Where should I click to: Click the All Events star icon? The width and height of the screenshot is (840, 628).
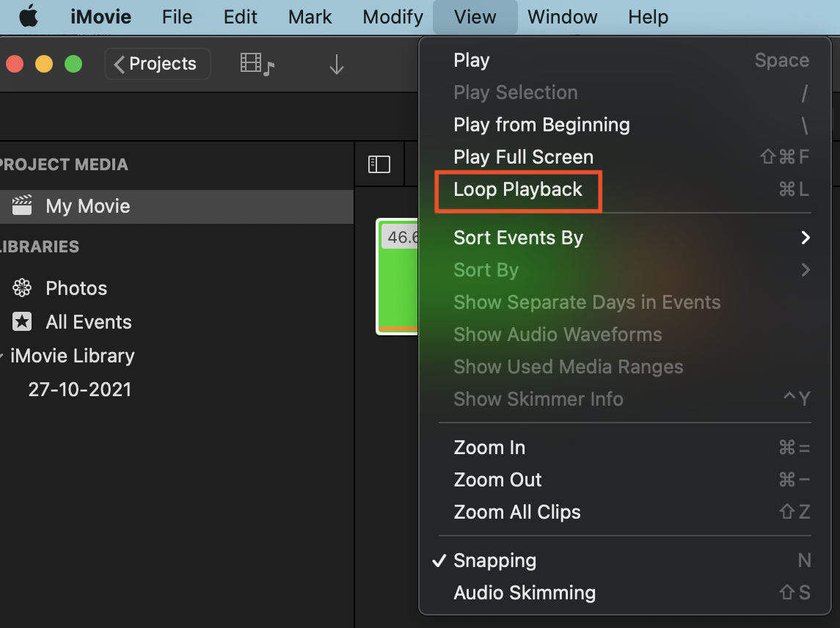pyautogui.click(x=22, y=322)
